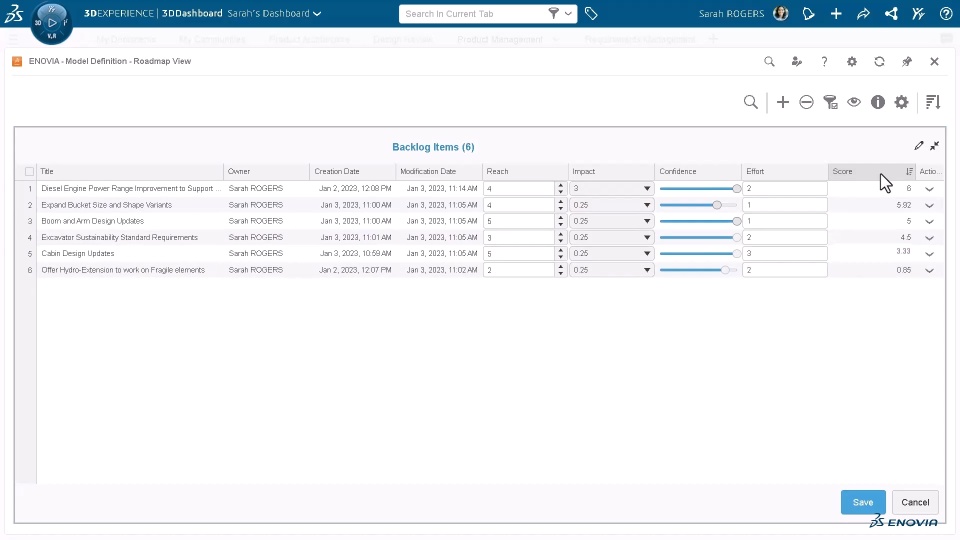Open the tag icon next to search

591,13
